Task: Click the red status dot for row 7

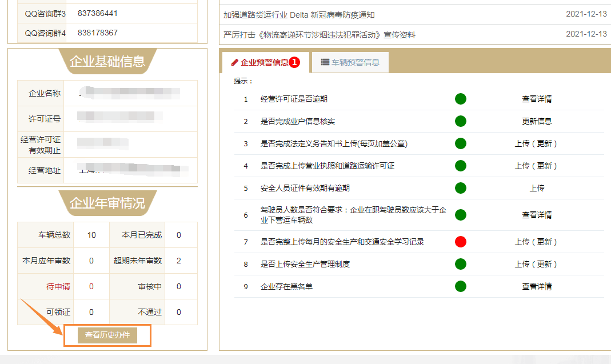Action: pyautogui.click(x=460, y=242)
